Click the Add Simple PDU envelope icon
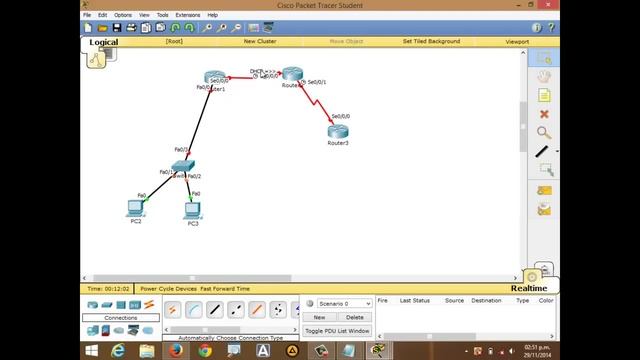 point(544,191)
